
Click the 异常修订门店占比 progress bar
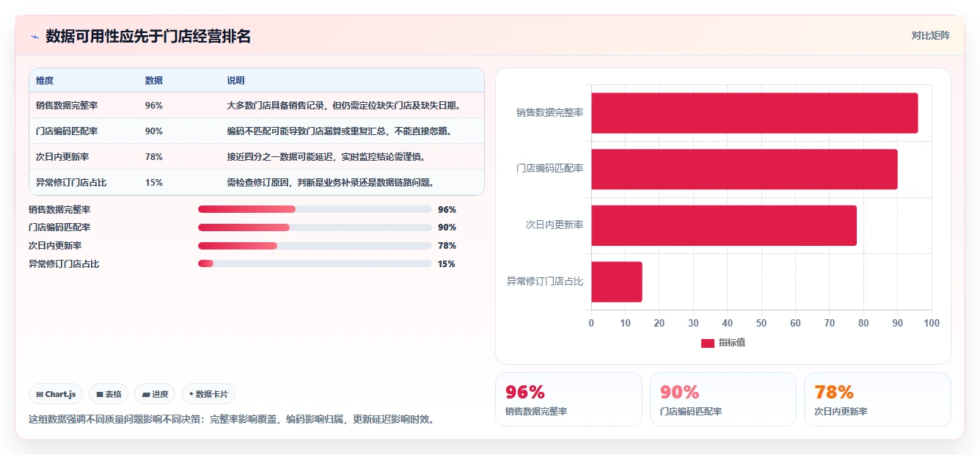(315, 264)
